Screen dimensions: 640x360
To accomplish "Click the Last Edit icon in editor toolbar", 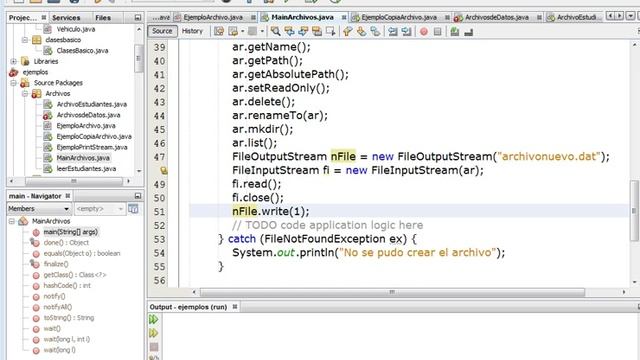I will (x=219, y=31).
